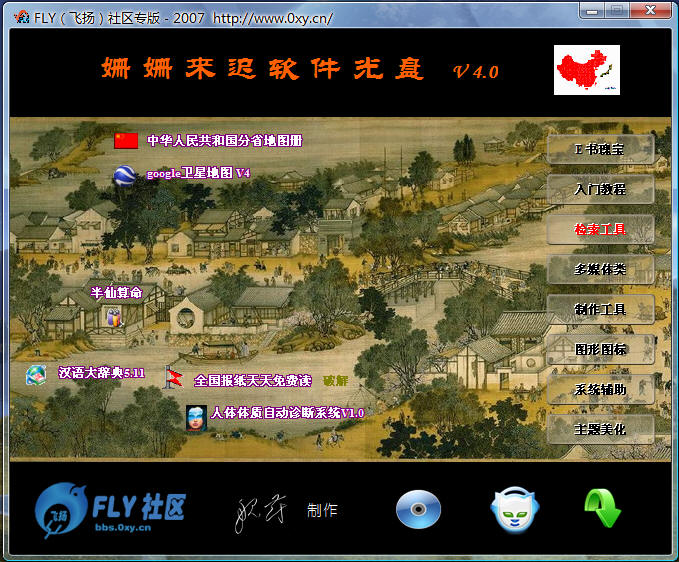Open 全国报纸天天免费读

(253, 381)
